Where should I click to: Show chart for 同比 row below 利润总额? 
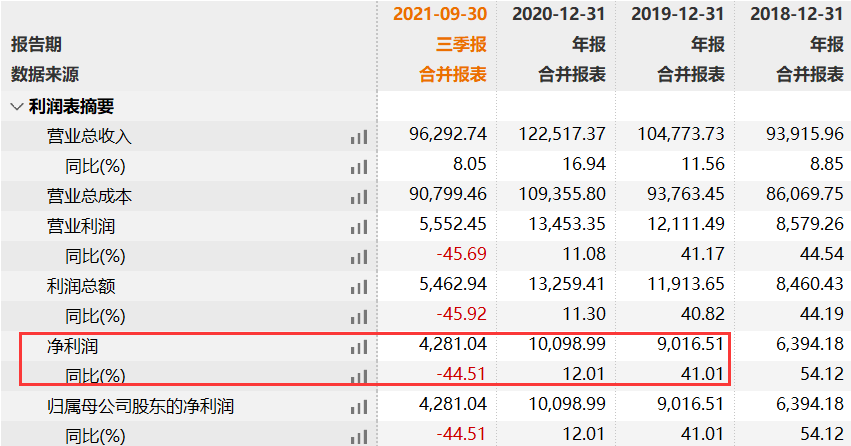pos(358,316)
